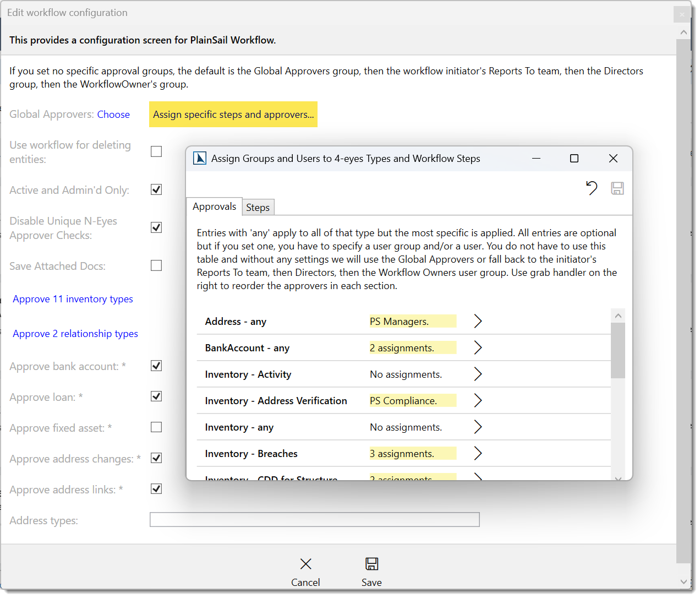
Task: Click inside the Address types input field
Action: [x=314, y=519]
